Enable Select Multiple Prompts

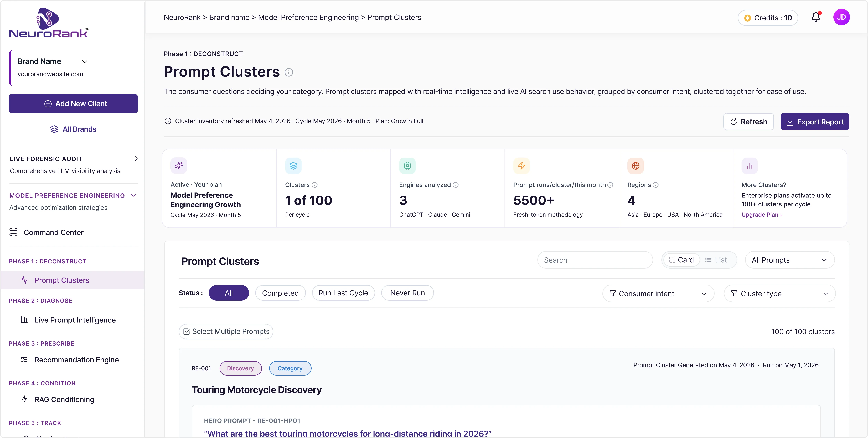[226, 332]
